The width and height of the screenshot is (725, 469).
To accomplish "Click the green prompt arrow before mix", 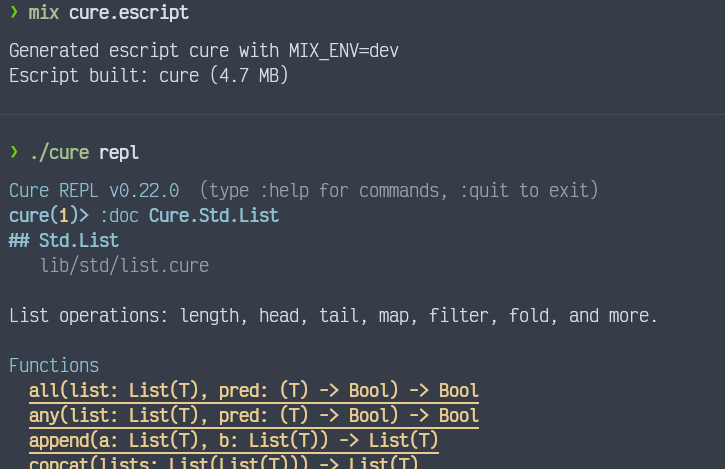I will (x=14, y=12).
